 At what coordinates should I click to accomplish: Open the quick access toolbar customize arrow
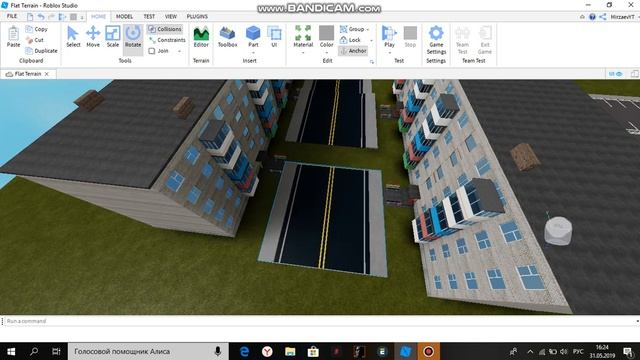(x=82, y=17)
